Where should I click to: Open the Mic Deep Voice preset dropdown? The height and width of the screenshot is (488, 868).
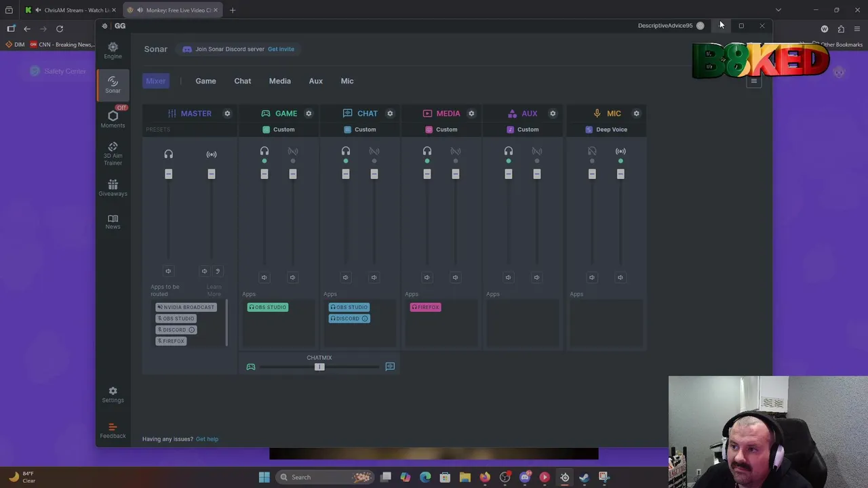click(x=607, y=129)
